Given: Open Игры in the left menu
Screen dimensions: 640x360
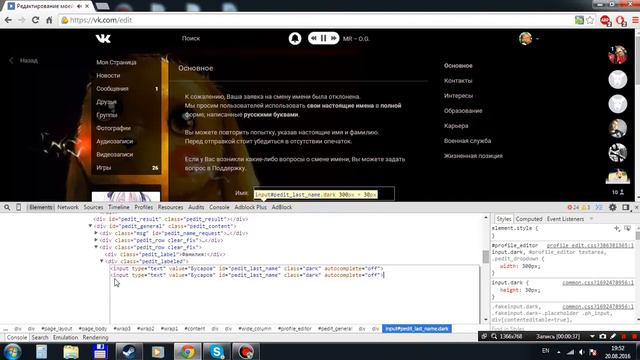Looking at the screenshot, I should tap(104, 167).
